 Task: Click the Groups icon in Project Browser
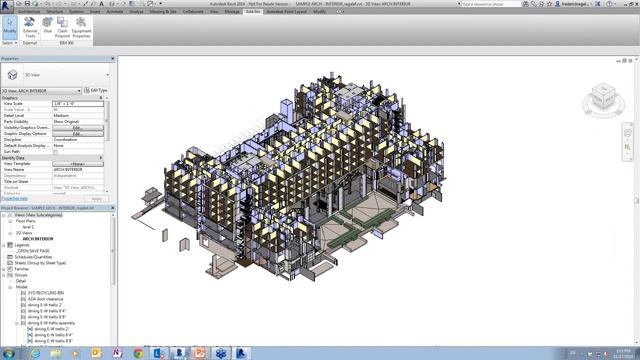10,275
